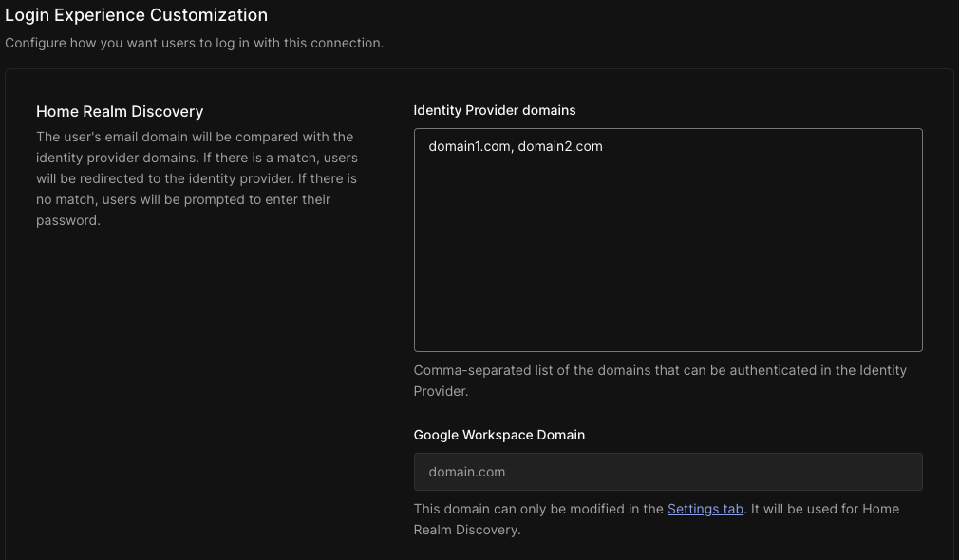959x560 pixels.
Task: Click "domain1.com" inside the domains box
Action: [x=469, y=146]
